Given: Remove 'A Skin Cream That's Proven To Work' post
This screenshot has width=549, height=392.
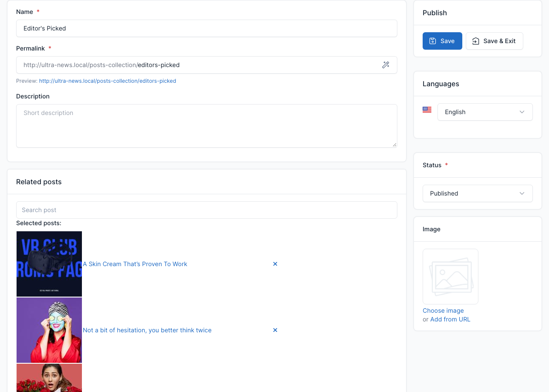Looking at the screenshot, I should coord(275,264).
